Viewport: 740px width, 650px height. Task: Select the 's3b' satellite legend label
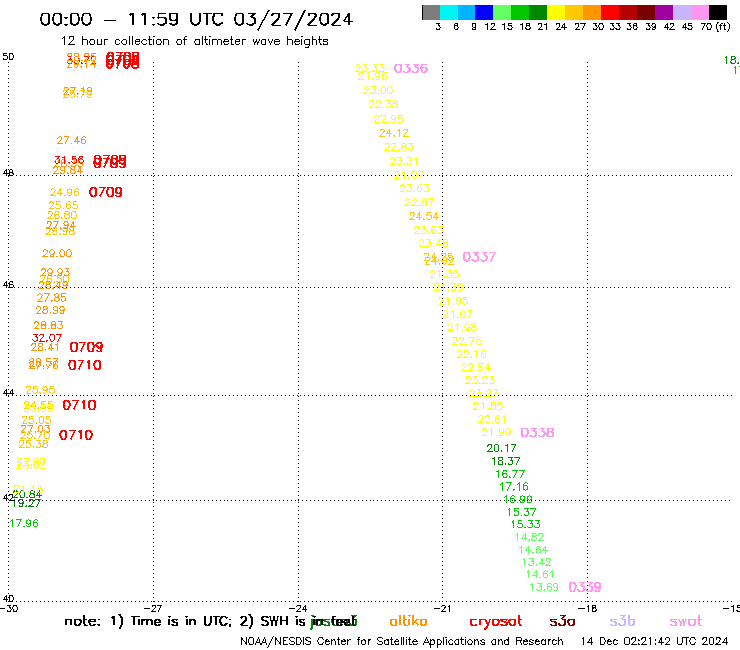622,621
